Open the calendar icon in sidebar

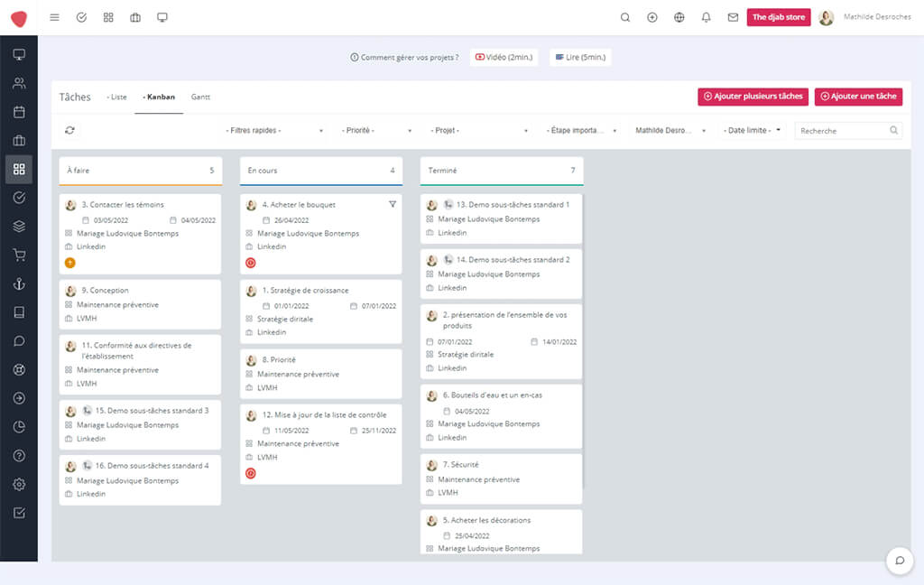19,112
